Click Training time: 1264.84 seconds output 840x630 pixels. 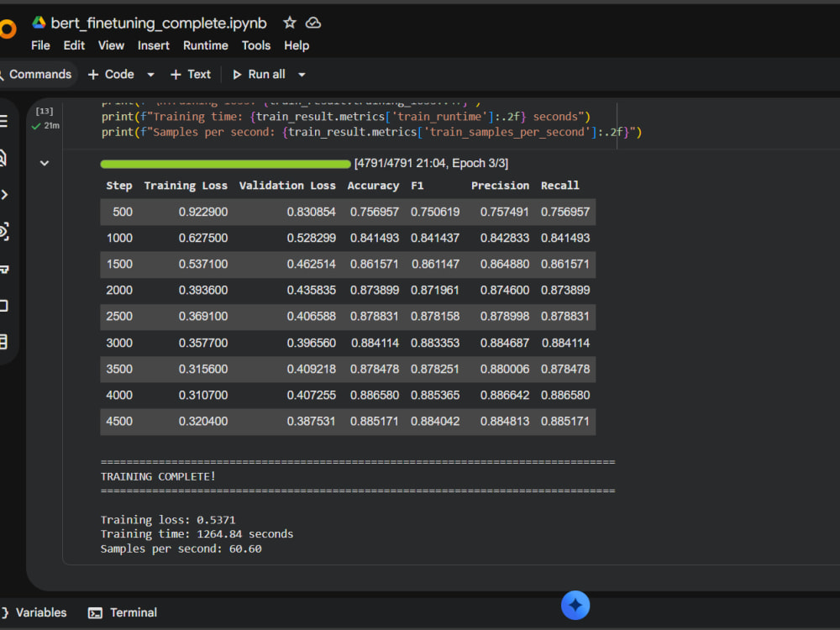coord(197,533)
